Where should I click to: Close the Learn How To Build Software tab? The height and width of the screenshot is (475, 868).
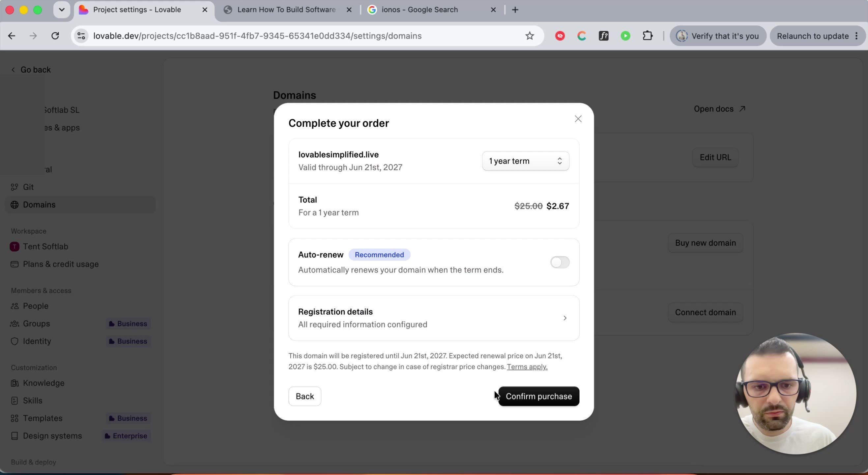pos(349,10)
